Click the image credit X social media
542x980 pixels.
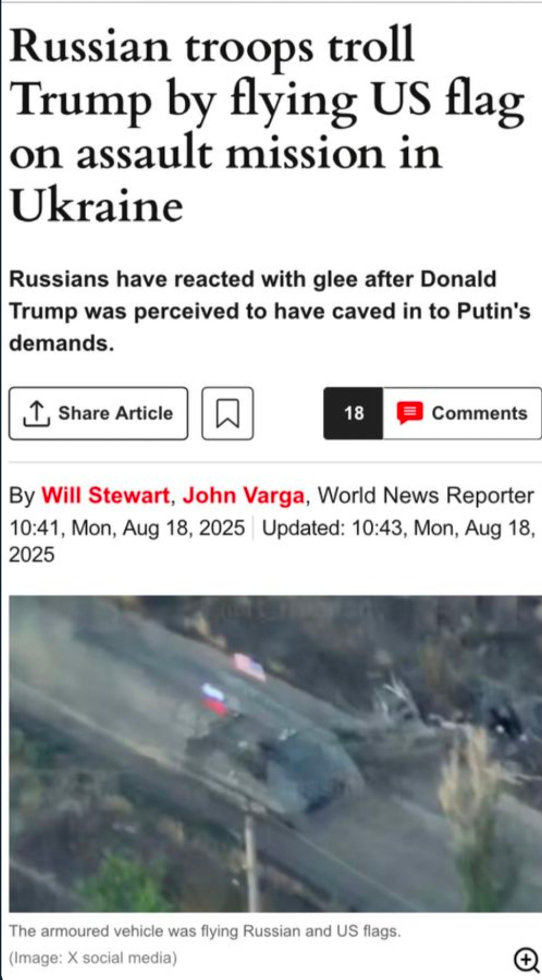pyautogui.click(x=93, y=958)
